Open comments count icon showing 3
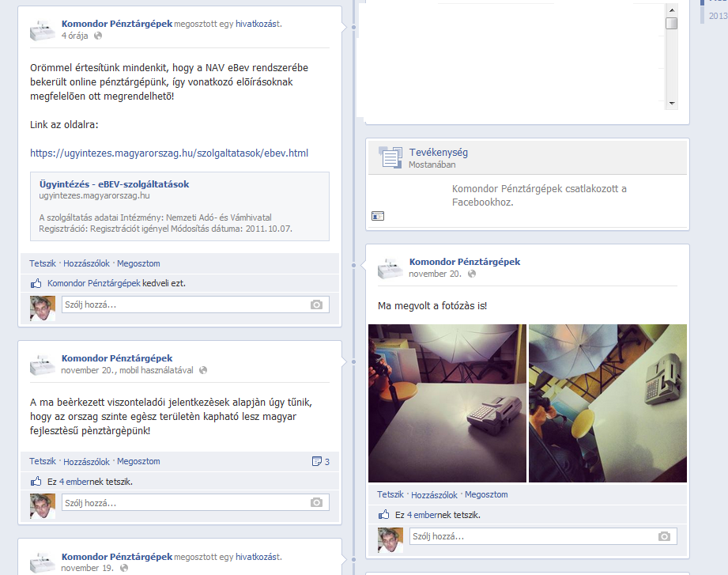Screen dimensions: 728x575 point(317,461)
